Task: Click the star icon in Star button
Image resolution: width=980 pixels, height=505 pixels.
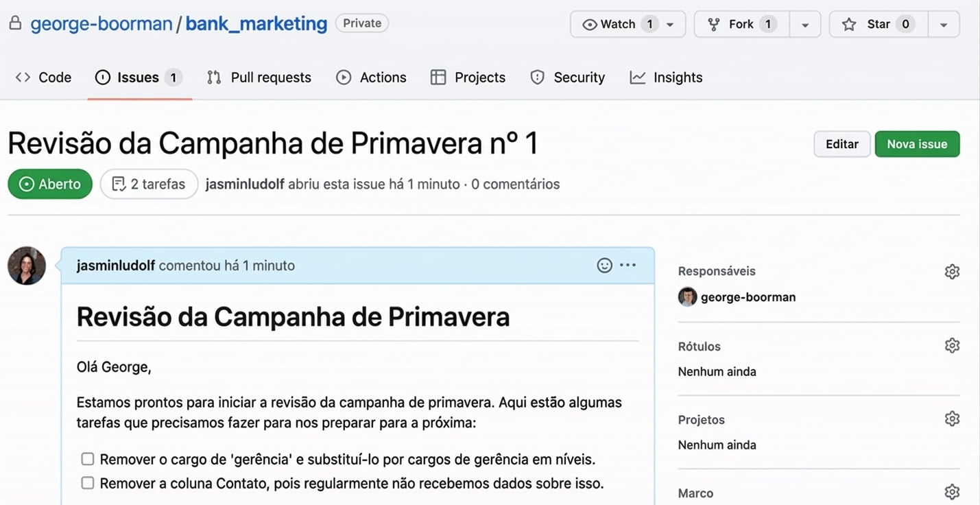Action: point(849,25)
